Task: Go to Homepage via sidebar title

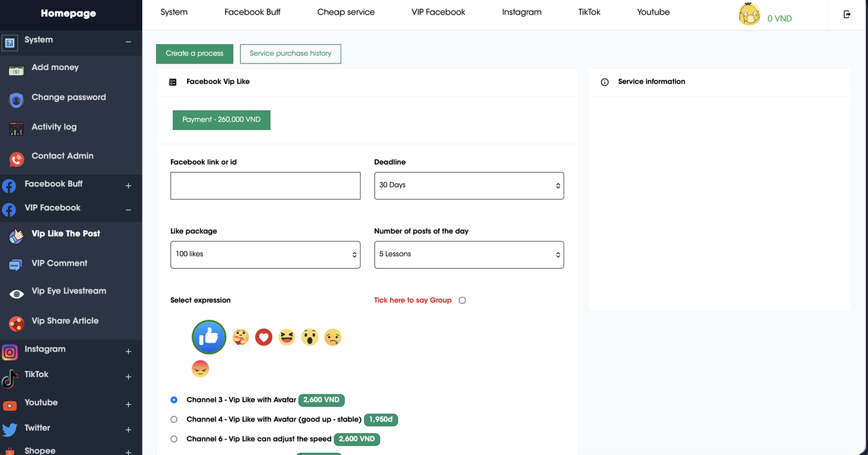Action: click(x=68, y=13)
